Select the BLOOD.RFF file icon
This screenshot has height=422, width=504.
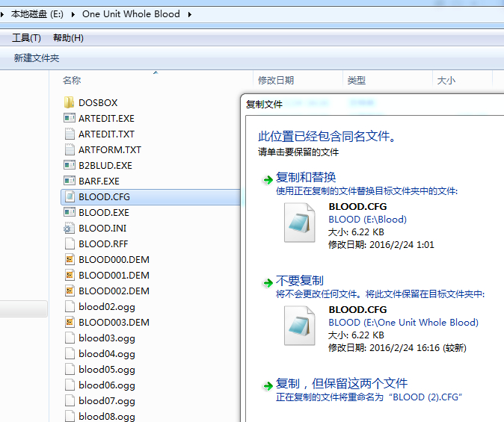tap(70, 243)
